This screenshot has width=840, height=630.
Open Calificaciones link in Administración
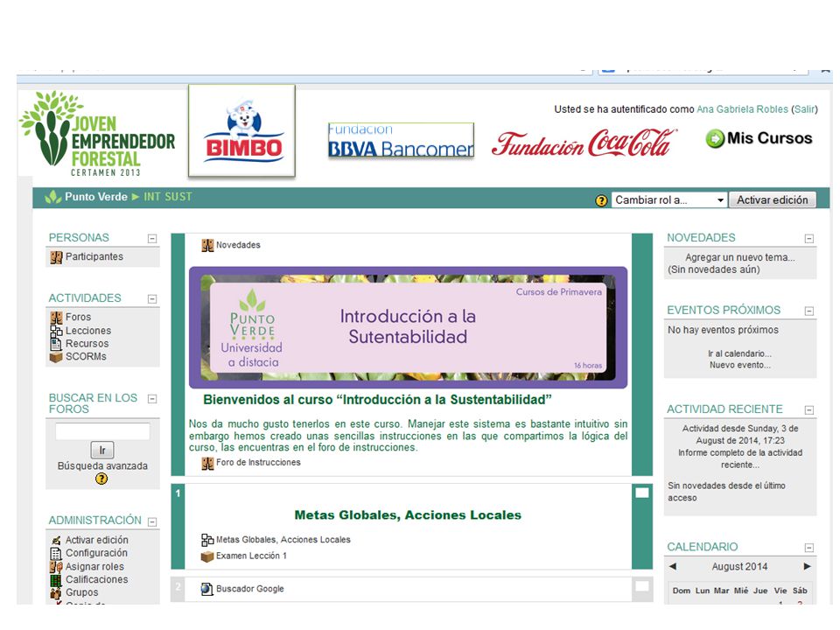(97, 579)
